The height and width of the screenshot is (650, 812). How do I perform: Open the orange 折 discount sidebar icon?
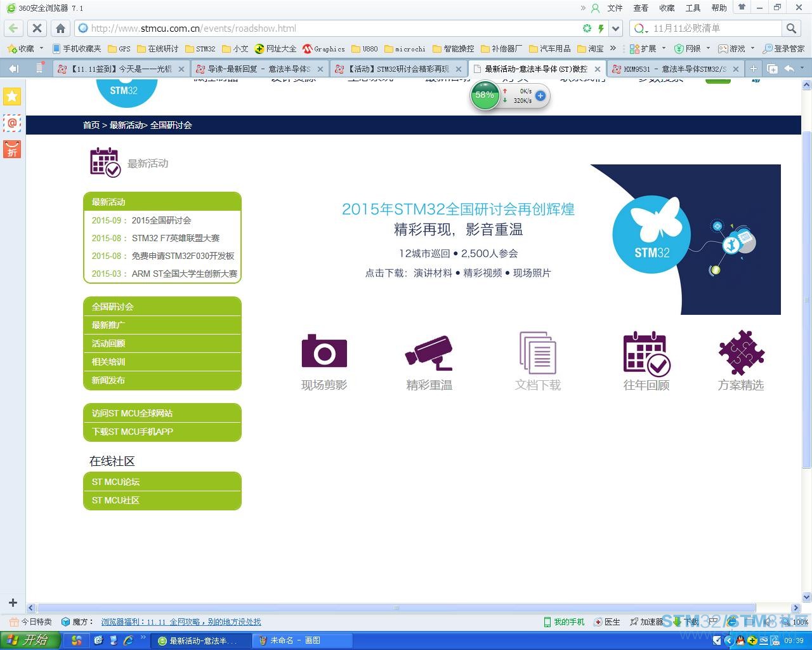(x=12, y=149)
